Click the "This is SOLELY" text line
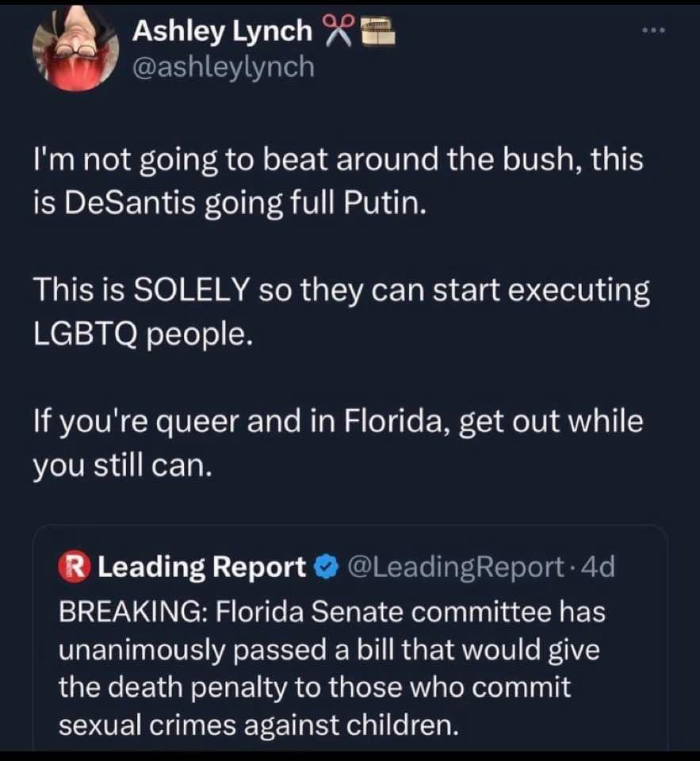This screenshot has width=700, height=761. pos(341,291)
